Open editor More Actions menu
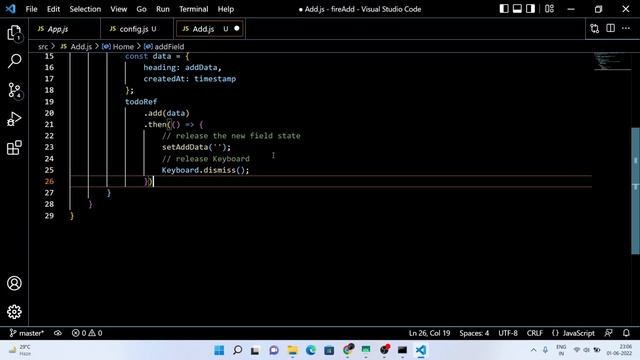The image size is (640, 360). point(626,28)
